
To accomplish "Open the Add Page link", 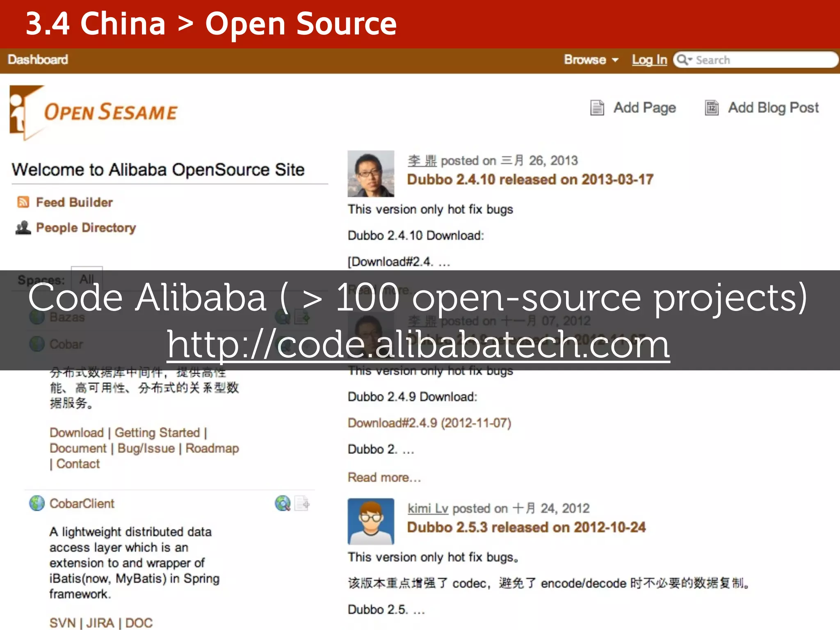I will pyautogui.click(x=644, y=108).
